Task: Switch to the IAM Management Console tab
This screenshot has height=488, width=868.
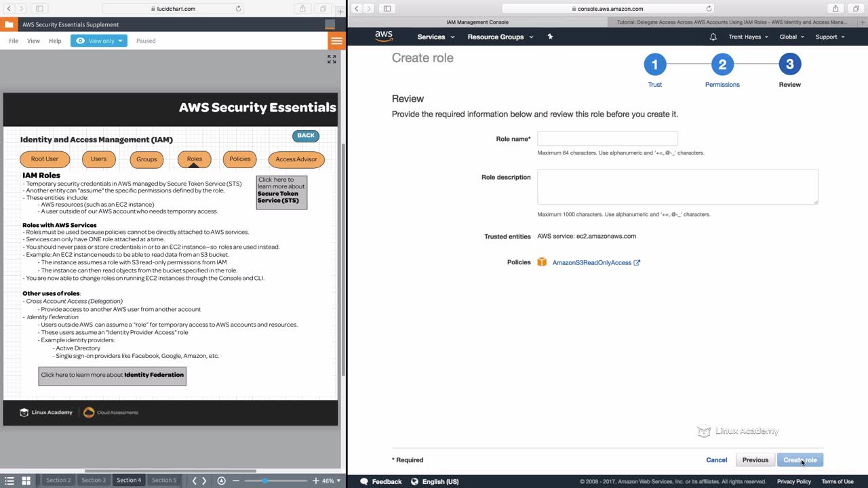Action: tap(477, 22)
